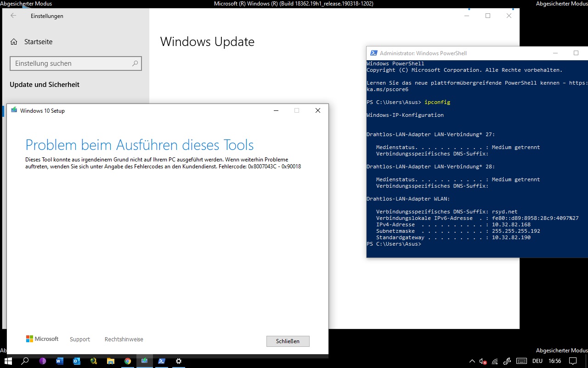Close the Windows 10 Setup window
The height and width of the screenshot is (368, 588).
click(x=317, y=110)
